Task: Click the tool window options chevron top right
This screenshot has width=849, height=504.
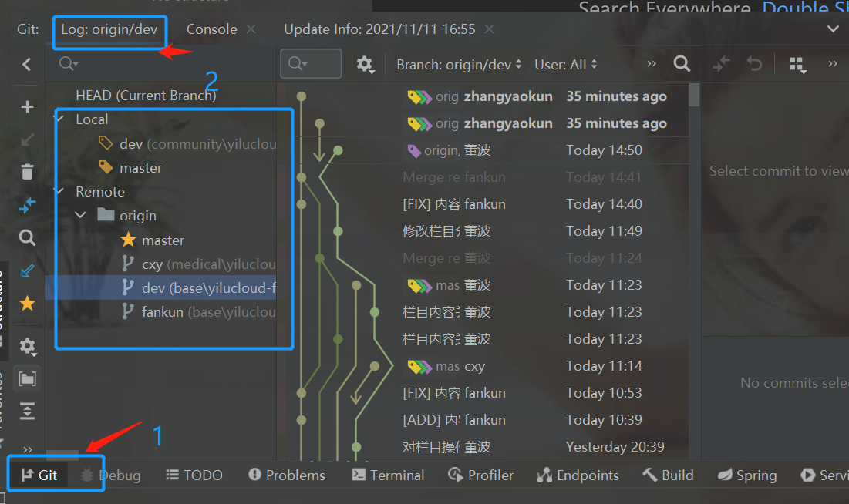Action: point(833,29)
